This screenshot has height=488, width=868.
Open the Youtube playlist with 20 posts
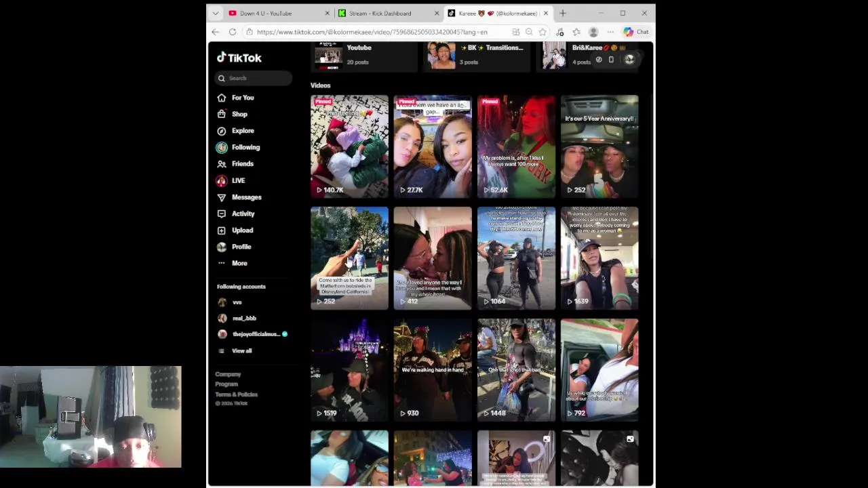(x=363, y=56)
